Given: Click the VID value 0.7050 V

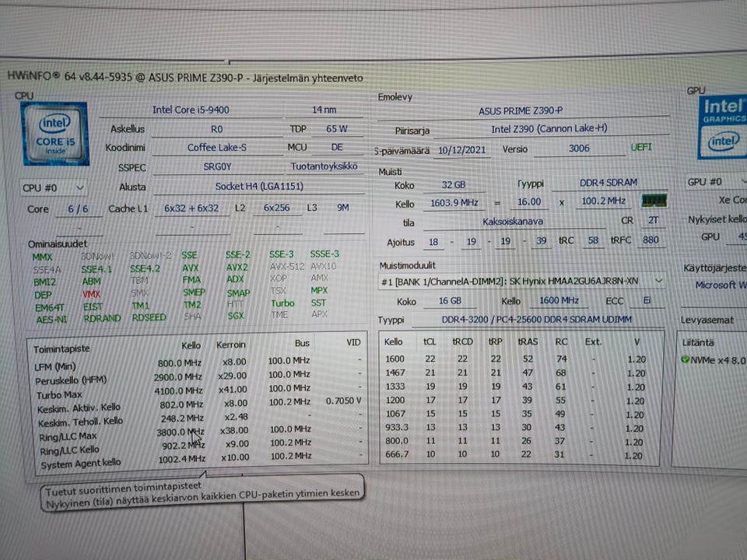Looking at the screenshot, I should [x=343, y=401].
